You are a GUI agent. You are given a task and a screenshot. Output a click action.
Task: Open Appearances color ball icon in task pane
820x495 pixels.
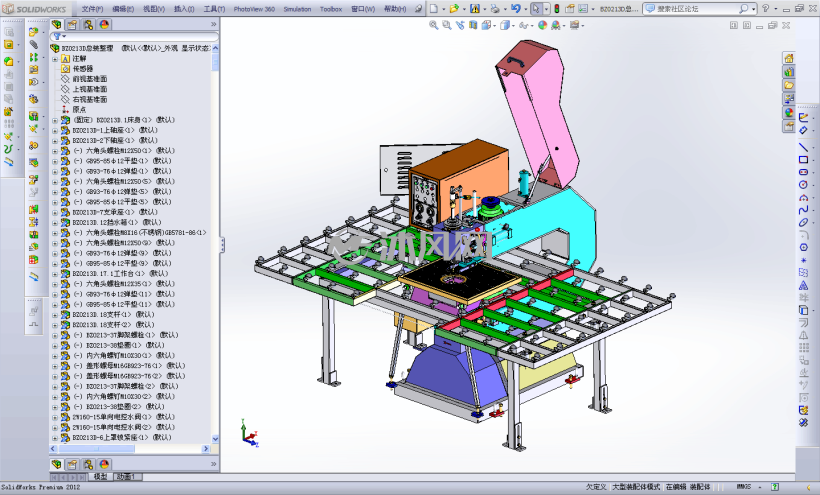(789, 112)
